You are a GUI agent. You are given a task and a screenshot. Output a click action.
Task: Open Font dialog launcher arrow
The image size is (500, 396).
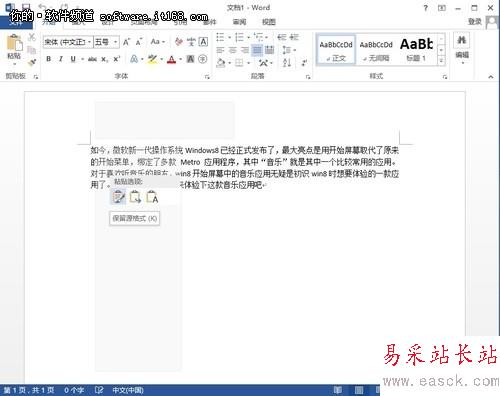point(207,77)
